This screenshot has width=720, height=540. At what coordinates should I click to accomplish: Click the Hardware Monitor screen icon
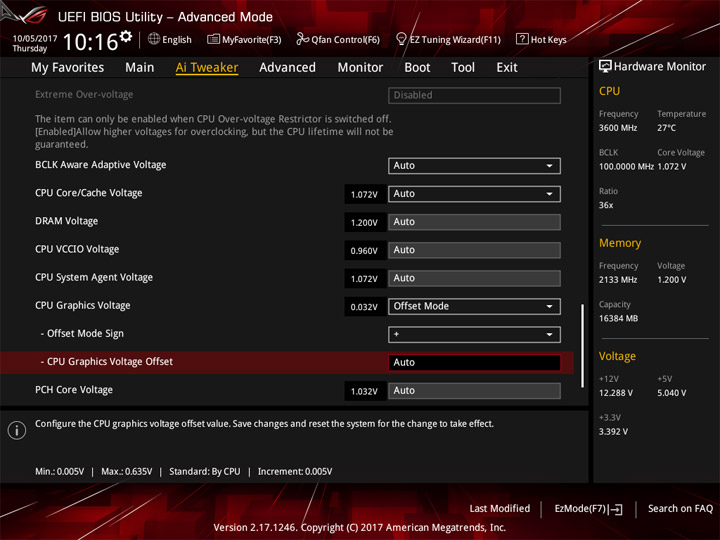tap(605, 67)
